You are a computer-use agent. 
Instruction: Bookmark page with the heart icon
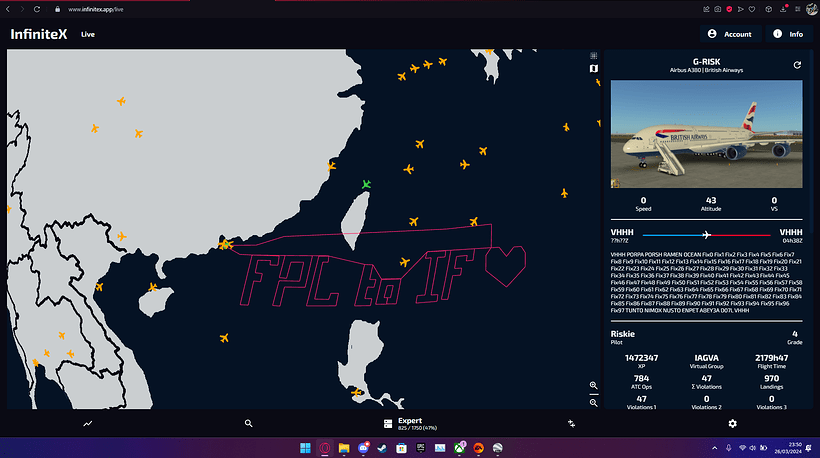pos(752,9)
